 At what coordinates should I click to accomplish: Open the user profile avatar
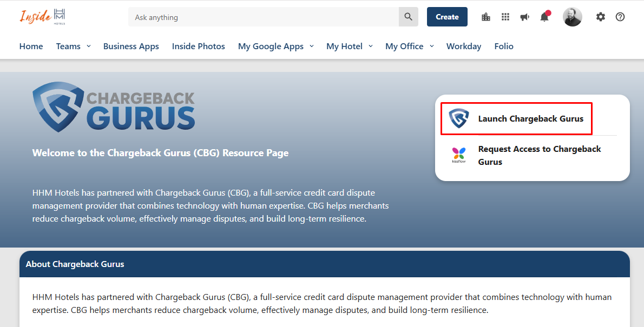(573, 17)
